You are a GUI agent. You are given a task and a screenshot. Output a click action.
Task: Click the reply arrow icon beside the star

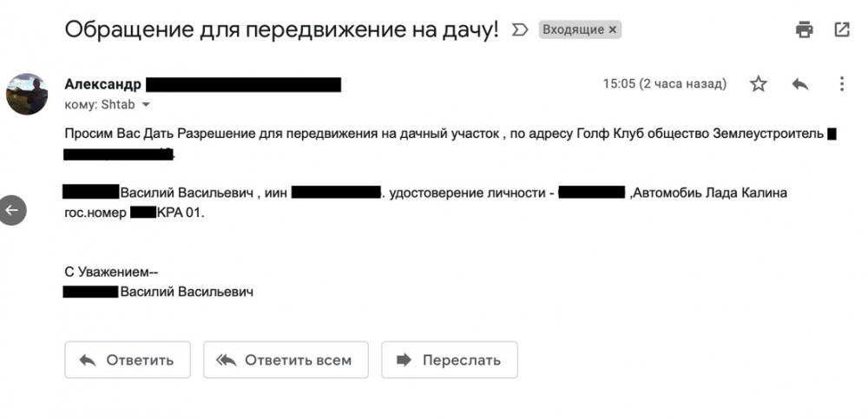tap(800, 84)
